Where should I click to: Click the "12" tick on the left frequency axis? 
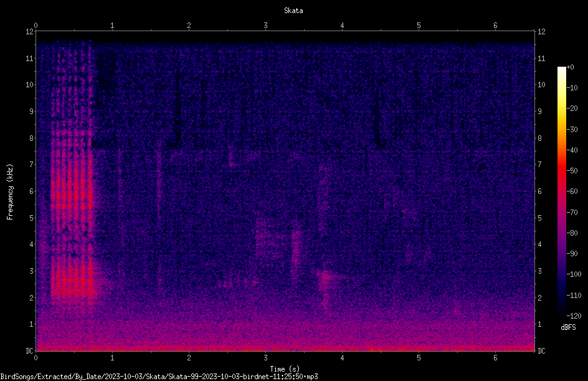pos(29,32)
